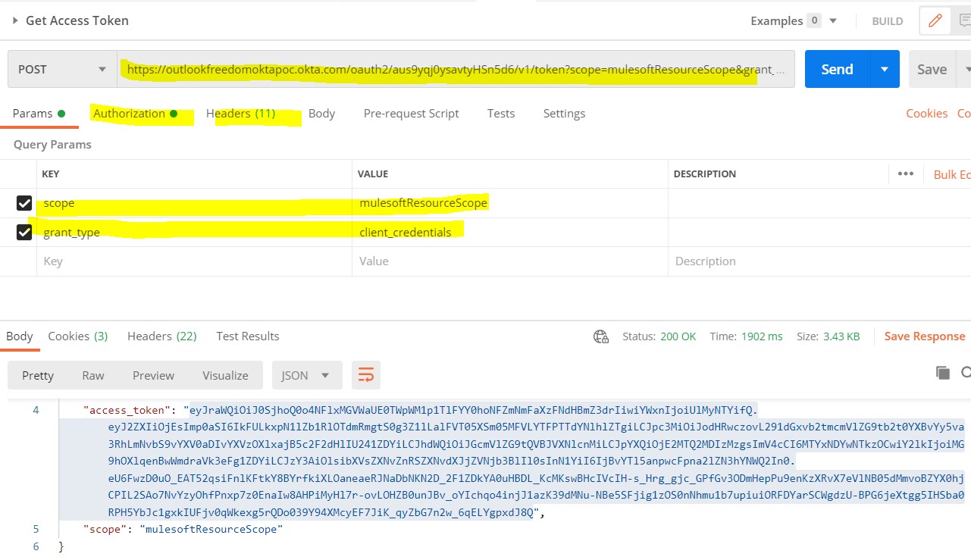Open the JSON format dropdown
Screen dimensions: 971x560
coord(307,375)
